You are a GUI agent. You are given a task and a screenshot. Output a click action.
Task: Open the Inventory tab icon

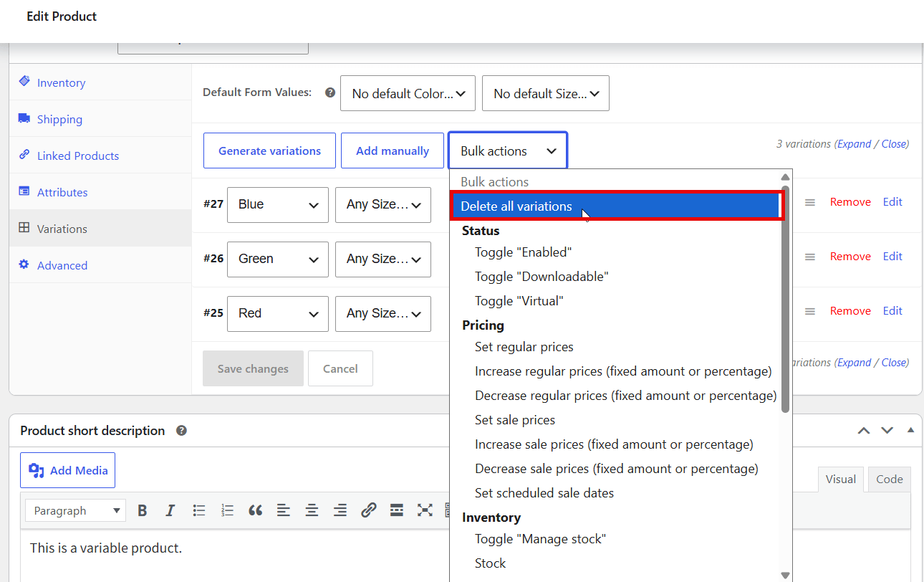coord(24,82)
